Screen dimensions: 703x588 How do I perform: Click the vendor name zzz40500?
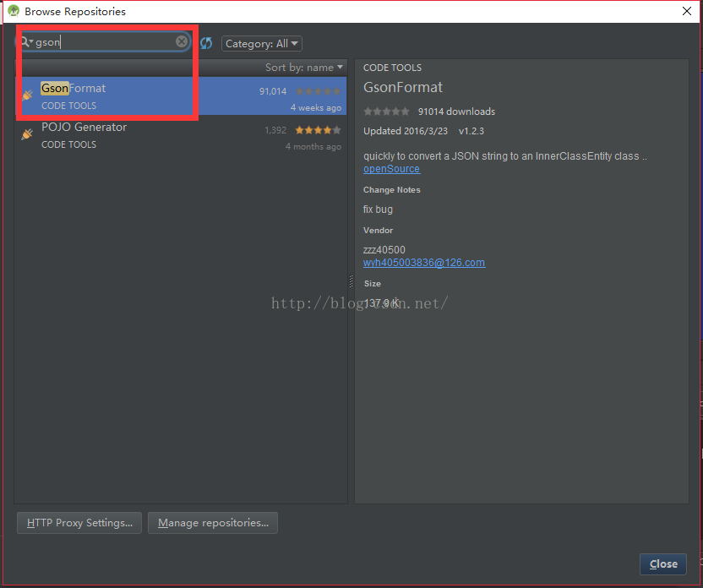pyautogui.click(x=384, y=249)
